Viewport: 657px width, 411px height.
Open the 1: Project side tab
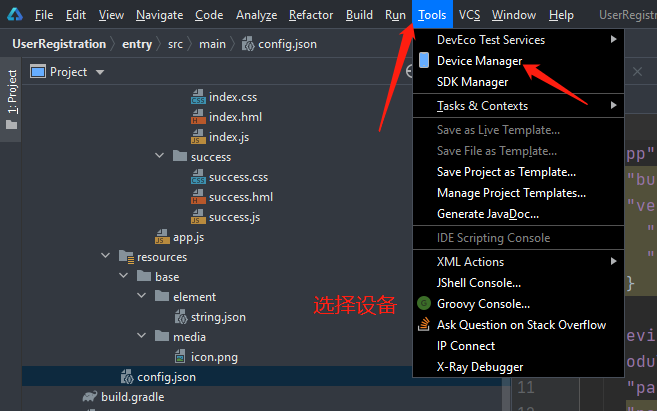(12, 102)
